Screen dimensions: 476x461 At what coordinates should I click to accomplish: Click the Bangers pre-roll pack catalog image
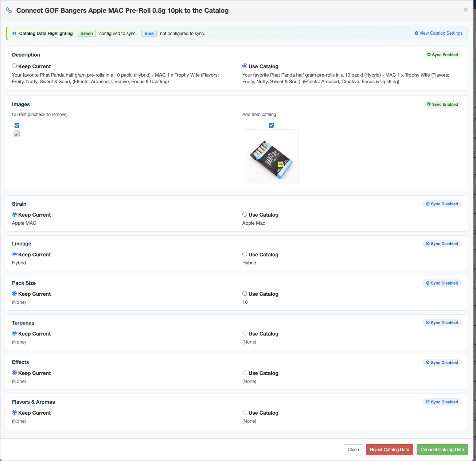[271, 157]
